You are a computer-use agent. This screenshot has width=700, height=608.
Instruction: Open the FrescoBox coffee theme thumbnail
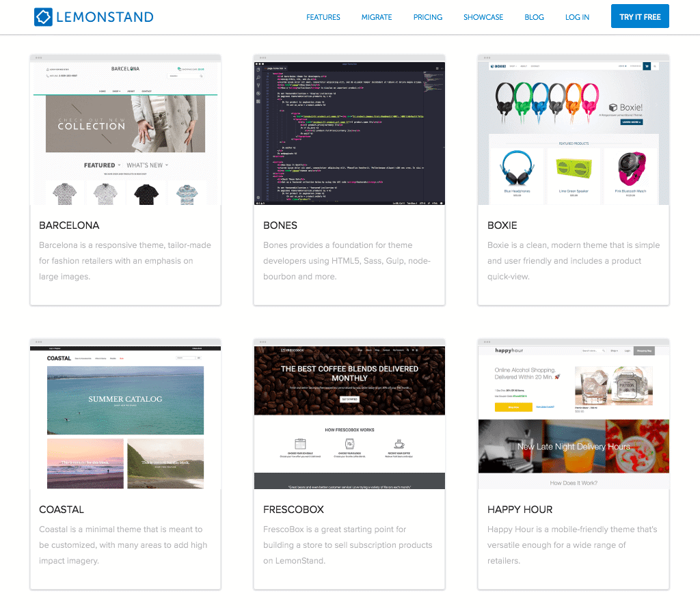349,417
